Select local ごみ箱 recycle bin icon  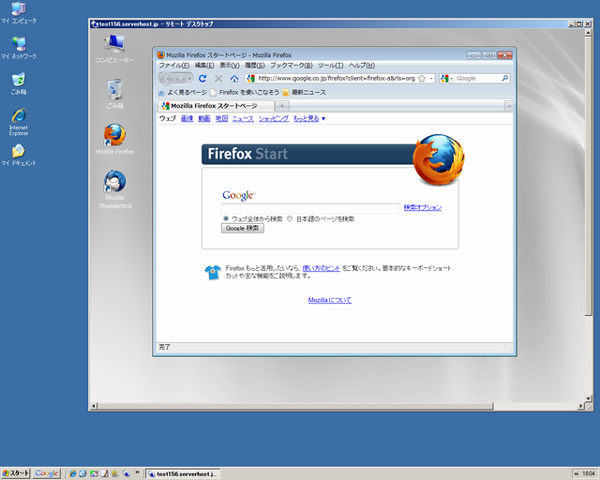[18, 83]
